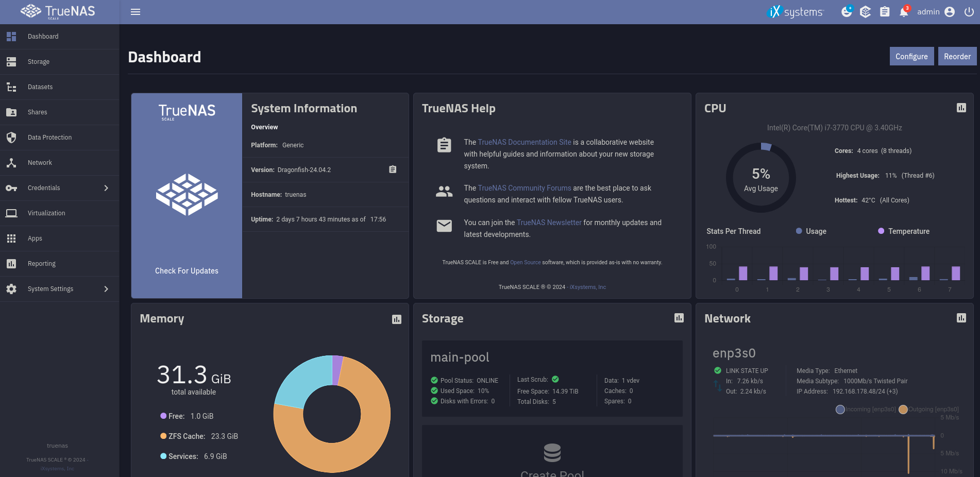980x477 pixels.
Task: Open Network from the sidebar
Action: (x=60, y=163)
